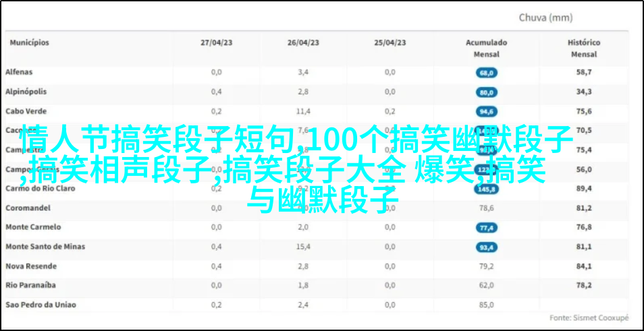Click the 26/04/23 column header
The image size is (644, 331).
[x=303, y=42]
